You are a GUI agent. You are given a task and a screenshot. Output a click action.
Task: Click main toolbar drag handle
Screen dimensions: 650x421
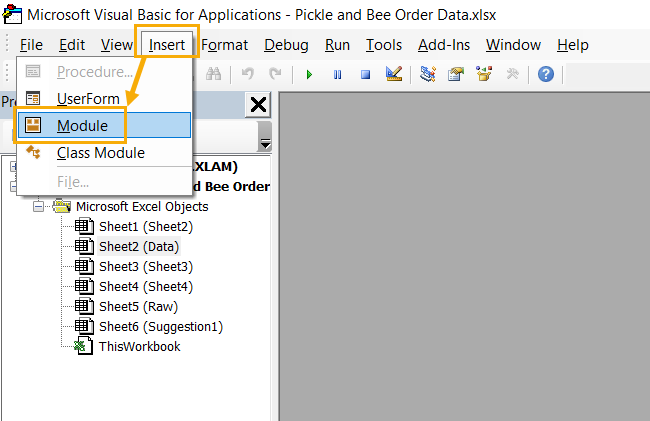[x=7, y=73]
